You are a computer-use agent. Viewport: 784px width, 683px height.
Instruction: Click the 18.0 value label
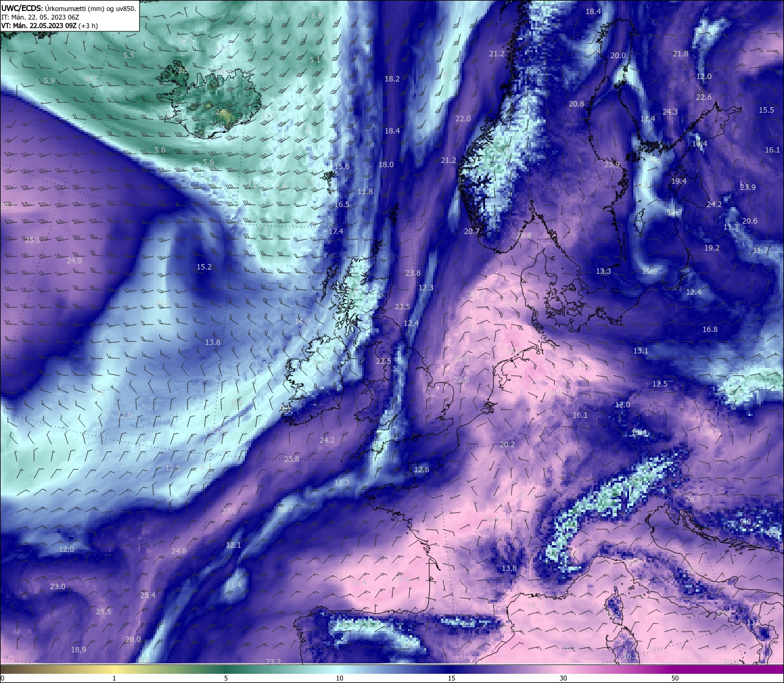(386, 164)
